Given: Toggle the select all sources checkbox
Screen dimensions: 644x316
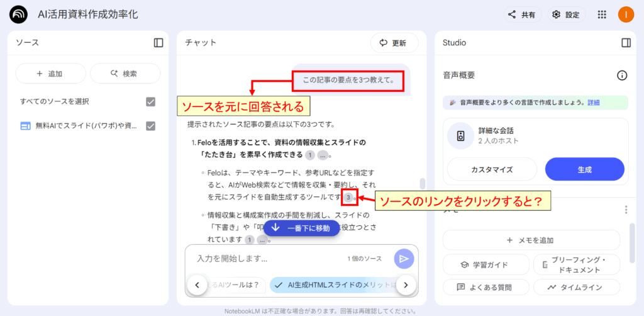Looking at the screenshot, I should tap(151, 101).
